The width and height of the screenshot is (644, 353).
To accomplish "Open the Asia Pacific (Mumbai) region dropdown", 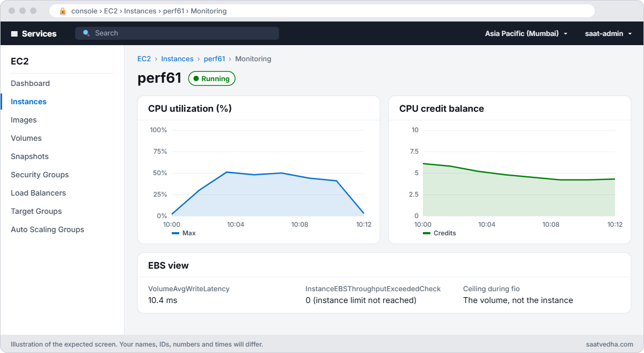I will [x=526, y=33].
